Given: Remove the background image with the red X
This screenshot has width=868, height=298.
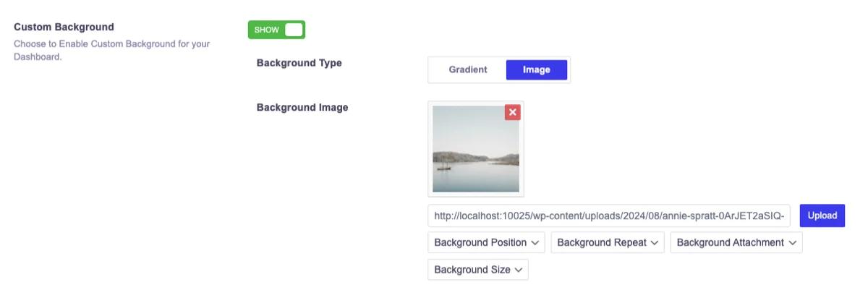Looking at the screenshot, I should pyautogui.click(x=512, y=112).
